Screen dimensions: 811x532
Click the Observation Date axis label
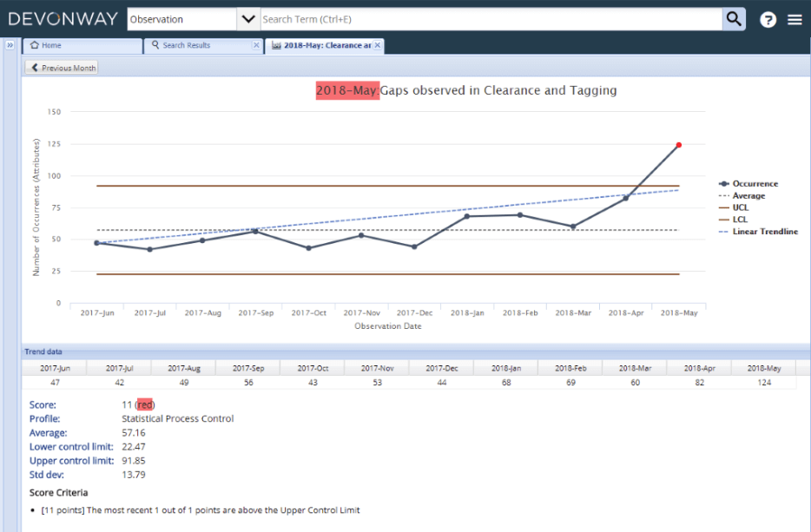pyautogui.click(x=388, y=326)
